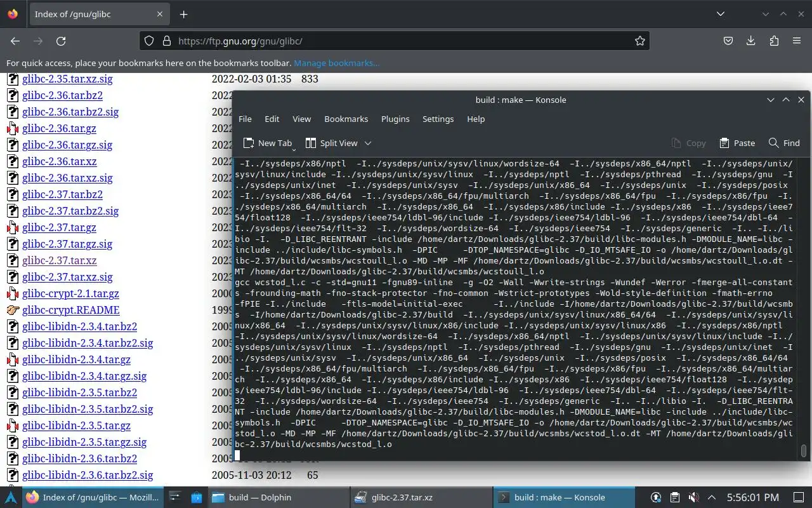Open glibc-2.37.tar.gz link
This screenshot has width=812, height=508.
[x=59, y=227]
